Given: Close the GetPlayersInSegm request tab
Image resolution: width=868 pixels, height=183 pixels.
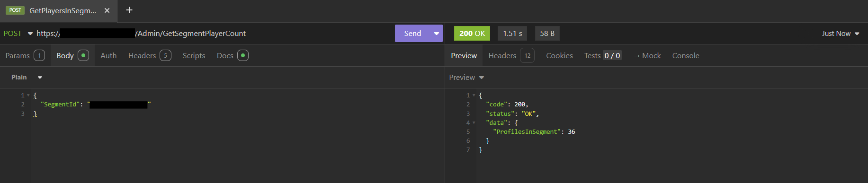Looking at the screenshot, I should pyautogui.click(x=107, y=10).
